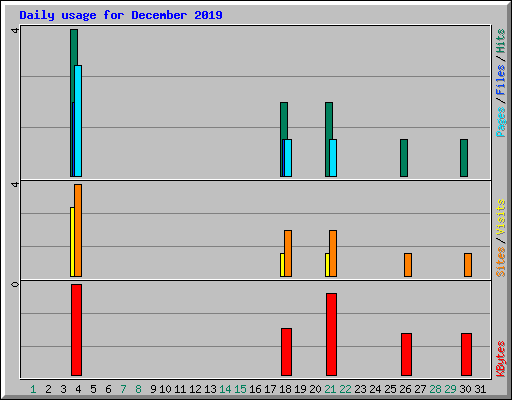Click the red KBytes bar for day 4

[x=76, y=330]
